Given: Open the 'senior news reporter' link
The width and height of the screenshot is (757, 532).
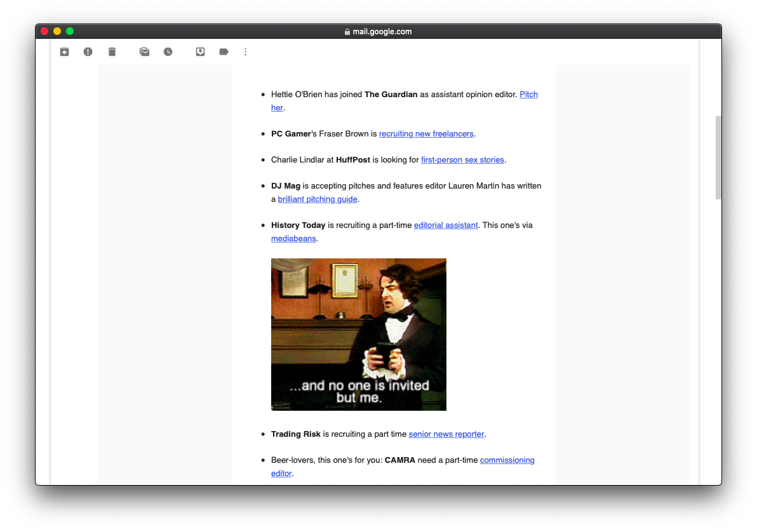Looking at the screenshot, I should click(446, 434).
